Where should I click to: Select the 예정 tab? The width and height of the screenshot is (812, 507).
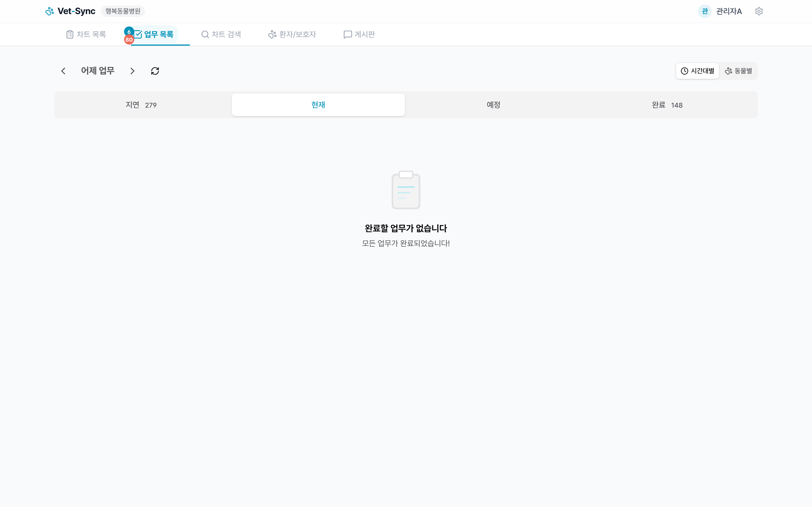pyautogui.click(x=493, y=105)
